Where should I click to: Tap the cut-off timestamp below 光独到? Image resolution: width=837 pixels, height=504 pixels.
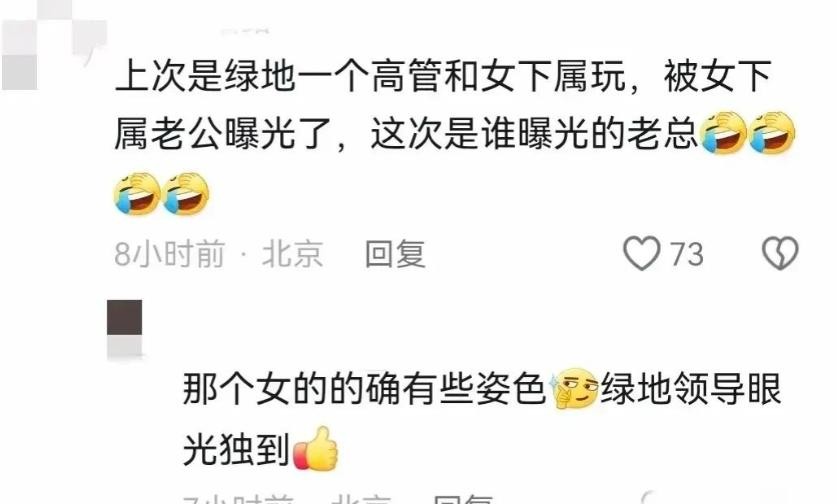[239, 499]
